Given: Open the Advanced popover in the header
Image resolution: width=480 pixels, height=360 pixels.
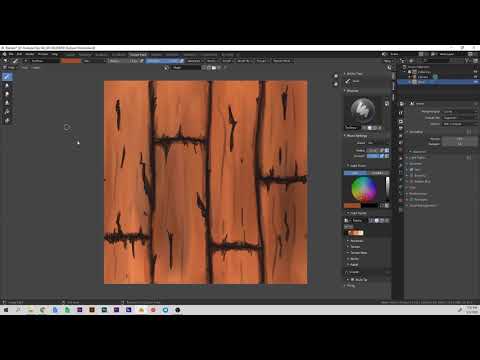Looking at the screenshot, I should pyautogui.click(x=194, y=61).
